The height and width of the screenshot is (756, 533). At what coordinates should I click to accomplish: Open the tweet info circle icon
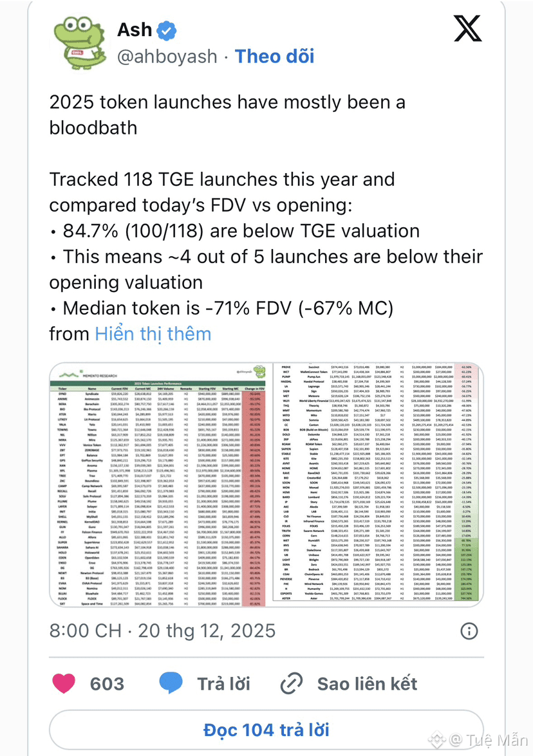click(x=471, y=629)
